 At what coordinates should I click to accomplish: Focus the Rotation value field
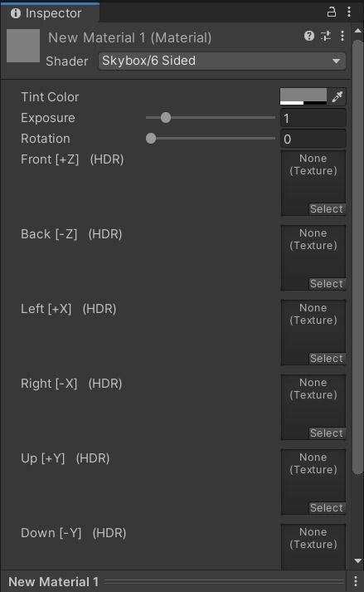(x=313, y=139)
